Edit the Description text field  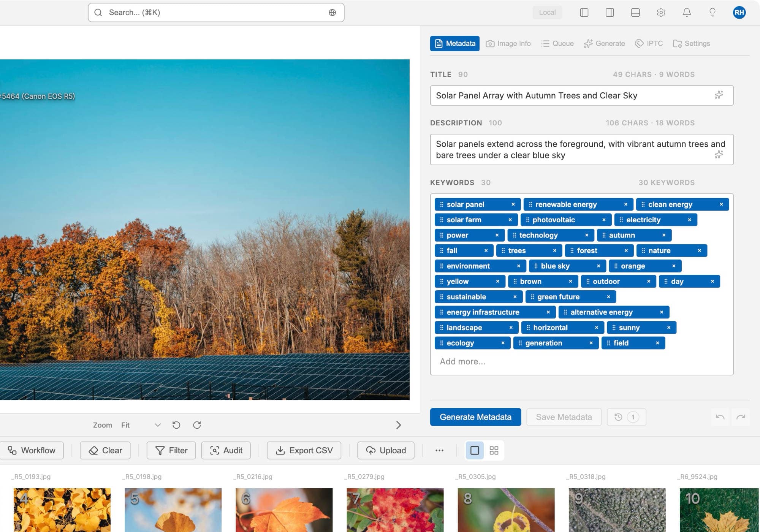click(581, 149)
